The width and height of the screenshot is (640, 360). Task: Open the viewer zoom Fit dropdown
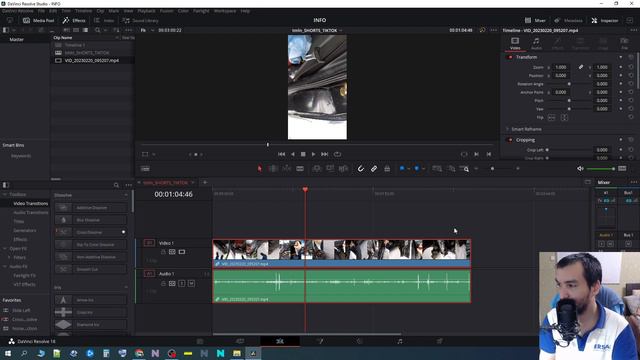pyautogui.click(x=147, y=30)
